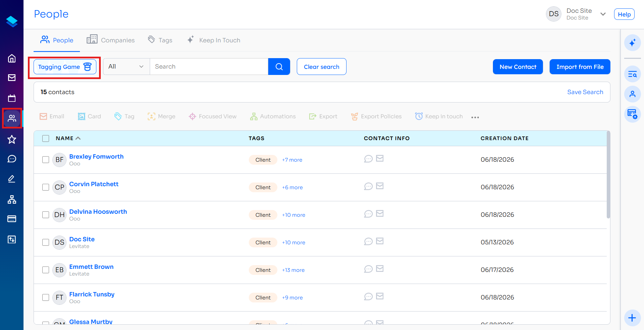This screenshot has width=644, height=330.
Task: Expand +6 more tags for Corvin Platchett
Action: (292, 188)
